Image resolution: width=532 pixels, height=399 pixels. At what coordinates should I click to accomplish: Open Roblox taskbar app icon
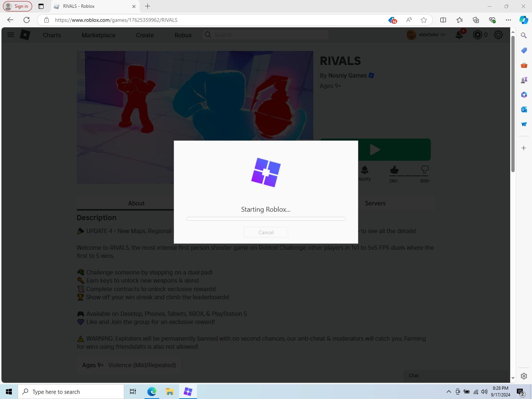tap(188, 392)
